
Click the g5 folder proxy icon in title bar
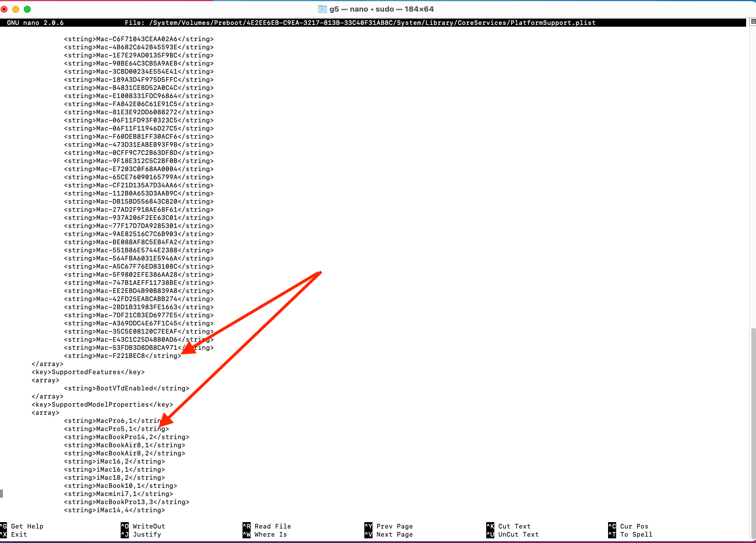[x=323, y=9]
